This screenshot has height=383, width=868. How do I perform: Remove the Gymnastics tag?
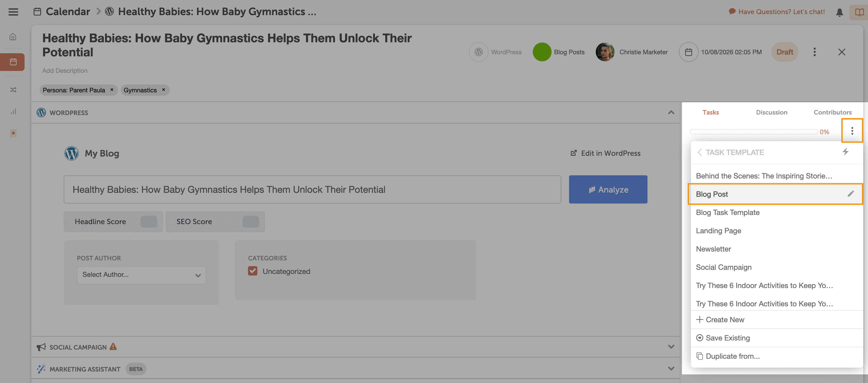pos(164,89)
